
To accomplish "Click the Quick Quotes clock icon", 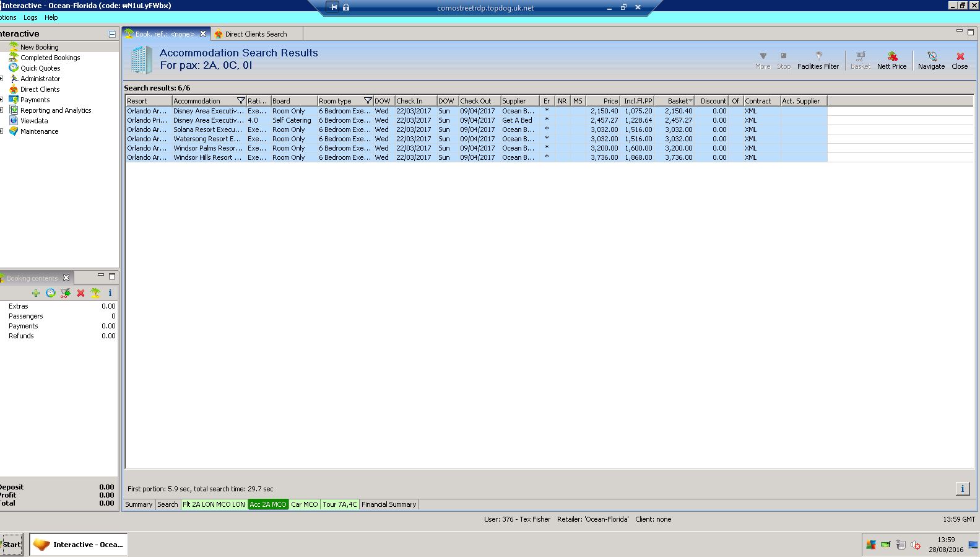I will pos(13,68).
